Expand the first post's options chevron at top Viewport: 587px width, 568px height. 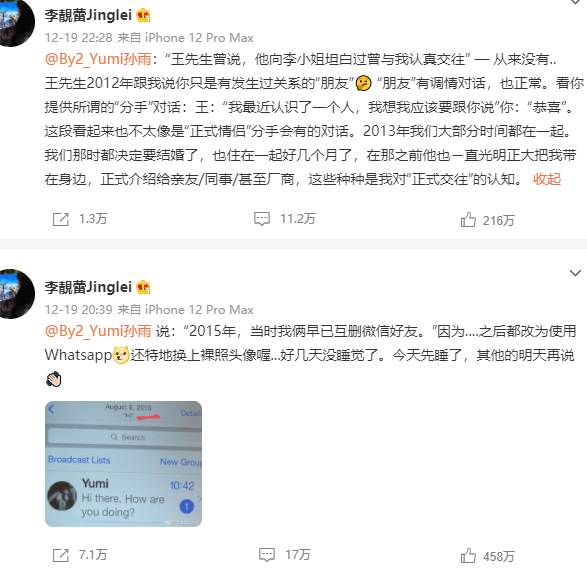[575, 2]
